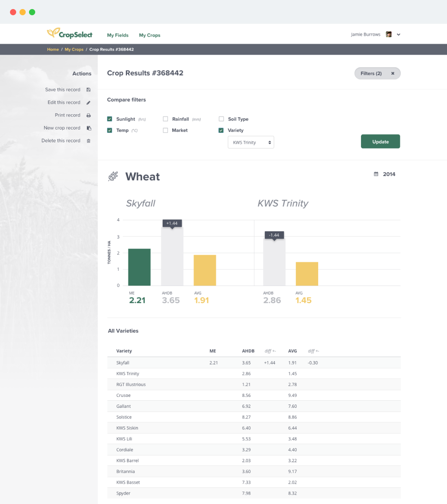
Task: Click the yellow AVG bar for Skyfall
Action: pyautogui.click(x=205, y=270)
